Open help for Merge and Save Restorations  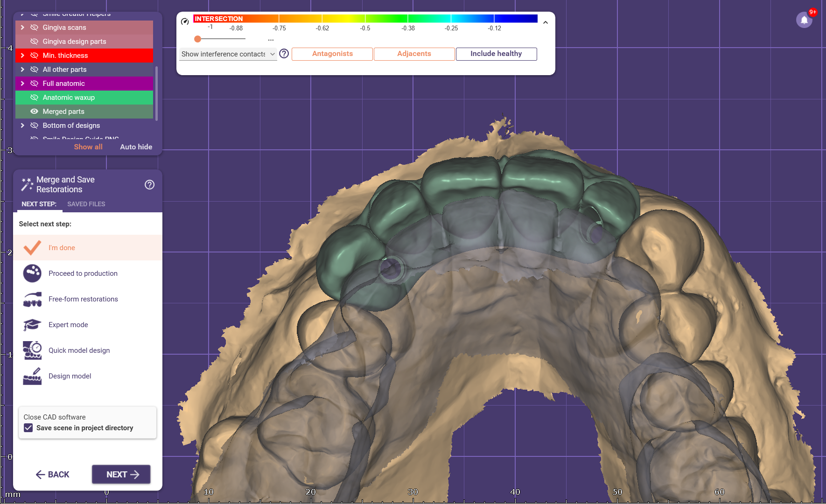149,185
